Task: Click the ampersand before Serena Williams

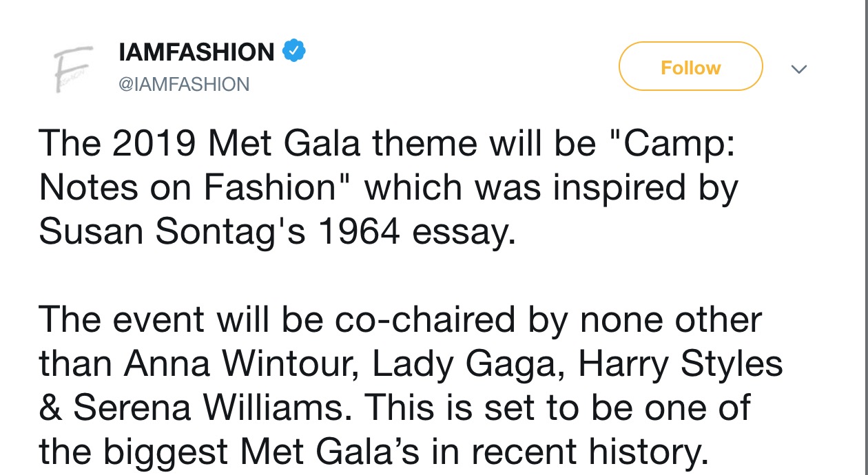Action: coord(50,408)
